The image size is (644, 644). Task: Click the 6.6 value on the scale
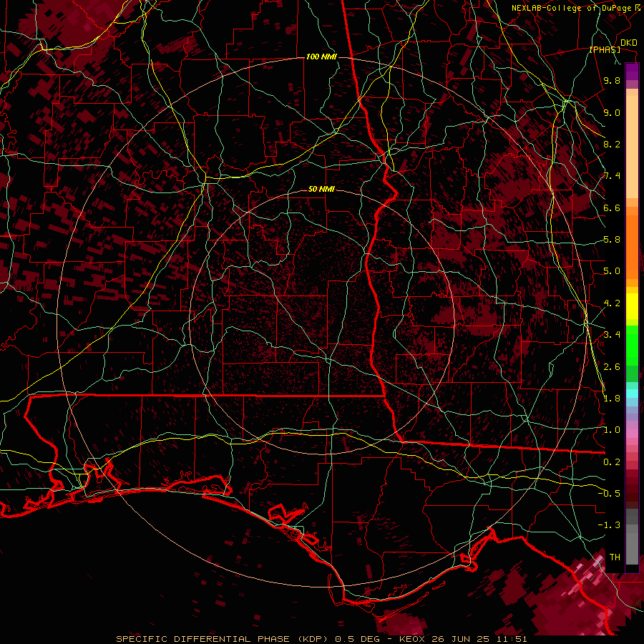612,208
